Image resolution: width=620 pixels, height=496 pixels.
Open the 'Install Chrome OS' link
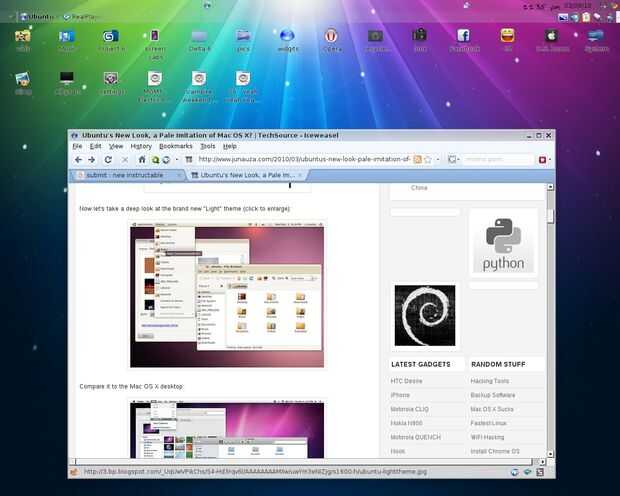[x=495, y=451]
